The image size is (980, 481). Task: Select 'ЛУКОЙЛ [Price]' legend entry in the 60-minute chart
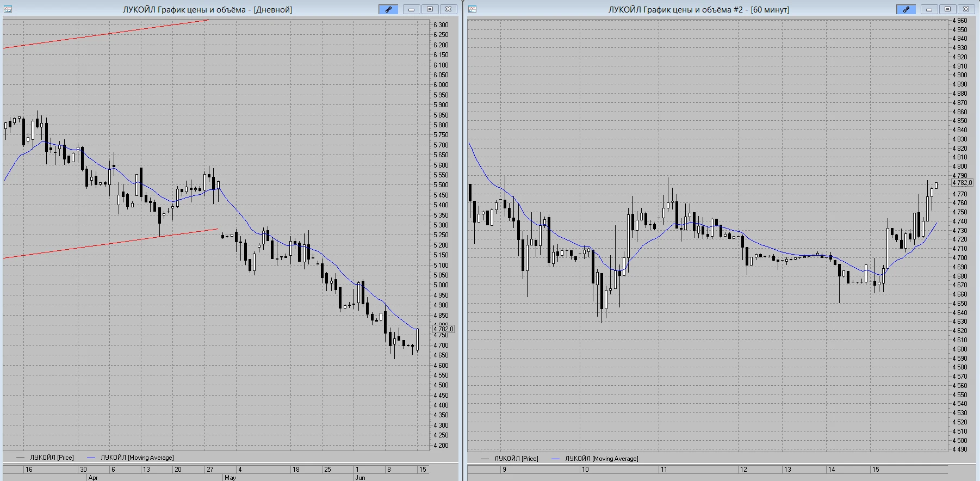516,459
